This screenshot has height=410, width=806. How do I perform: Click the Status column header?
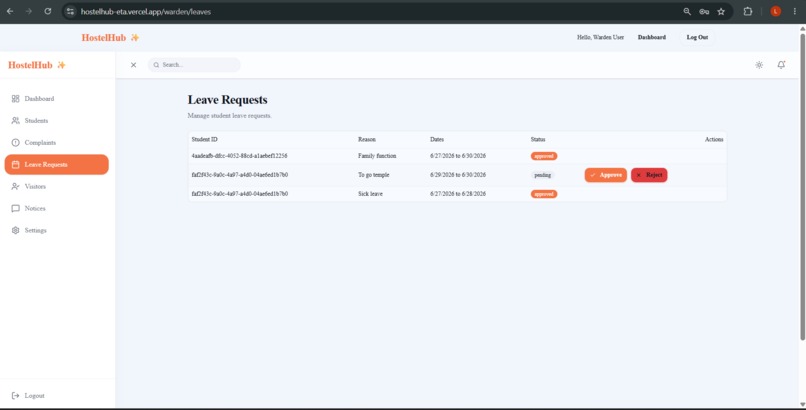[538, 139]
